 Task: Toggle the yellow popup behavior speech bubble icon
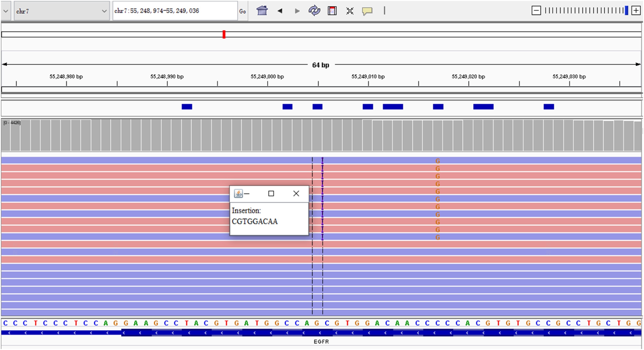367,11
